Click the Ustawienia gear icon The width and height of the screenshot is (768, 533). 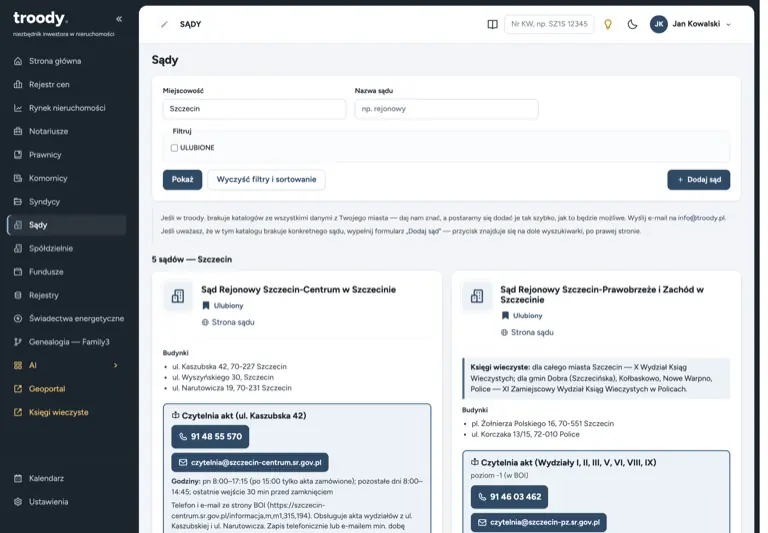[x=18, y=502]
